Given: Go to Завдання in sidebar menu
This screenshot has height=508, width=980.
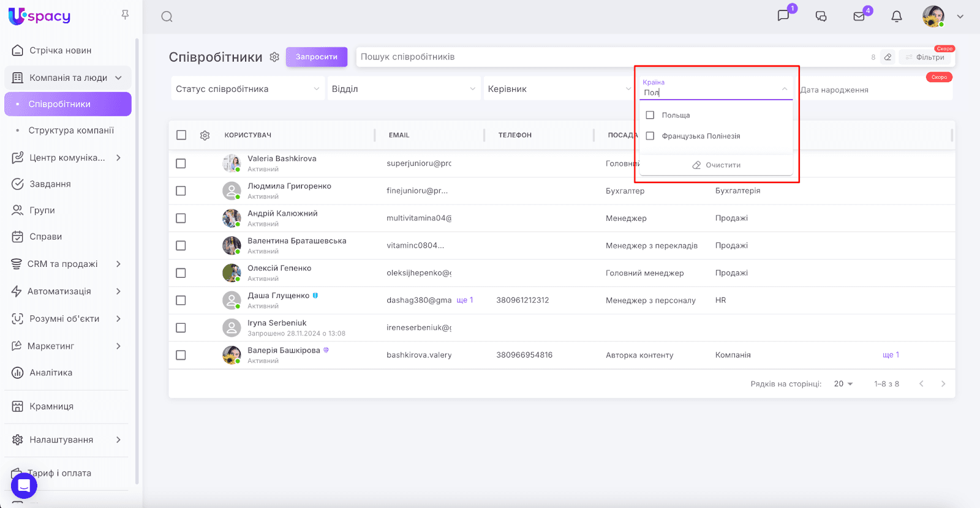Looking at the screenshot, I should point(50,184).
